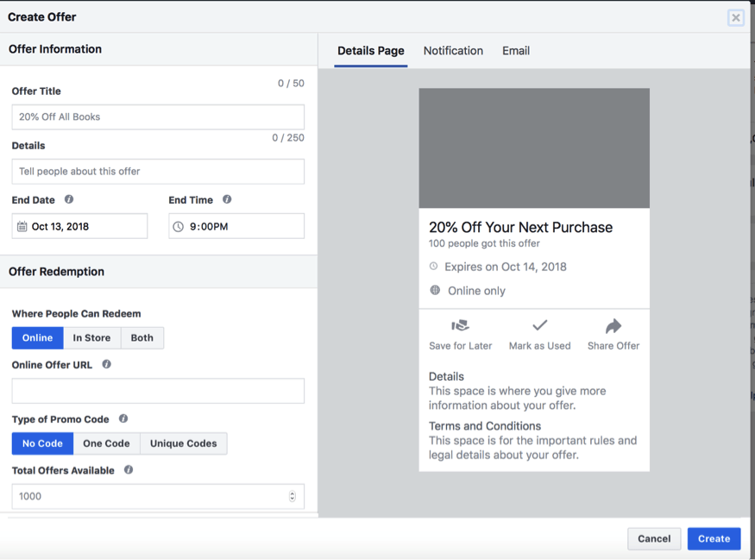Select the Both redemption option
Screen dimensions: 755x560
[142, 338]
